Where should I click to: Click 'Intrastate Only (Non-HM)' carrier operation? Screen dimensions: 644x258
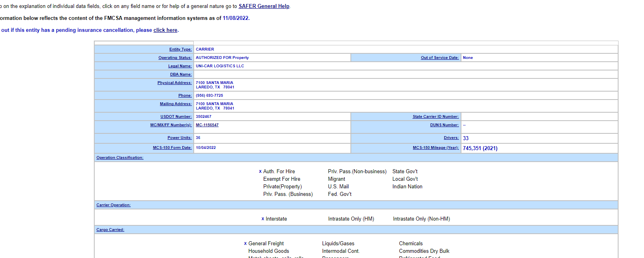click(x=422, y=219)
